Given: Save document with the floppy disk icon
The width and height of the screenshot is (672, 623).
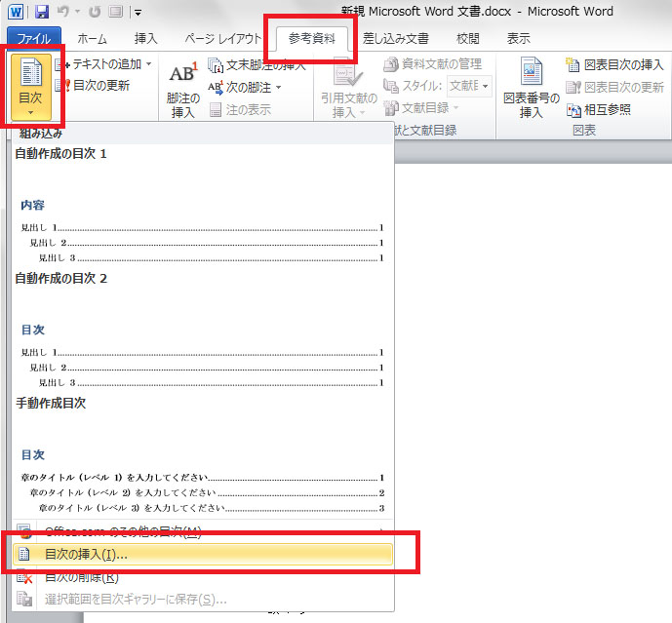Looking at the screenshot, I should coord(42,12).
